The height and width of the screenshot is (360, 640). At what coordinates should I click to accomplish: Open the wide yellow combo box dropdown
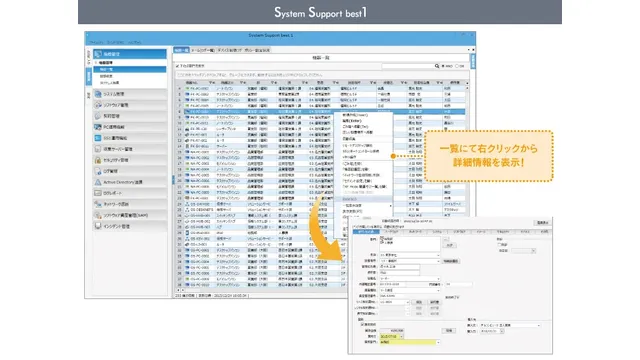[438, 342]
